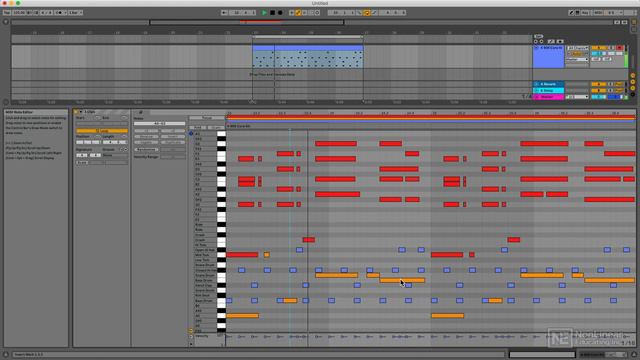
Task: Click the MIDI map mode button
Action: (598, 13)
